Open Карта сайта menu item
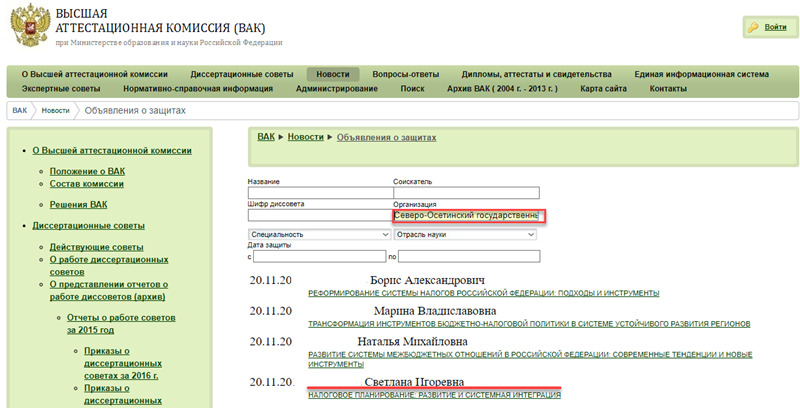 coord(603,88)
